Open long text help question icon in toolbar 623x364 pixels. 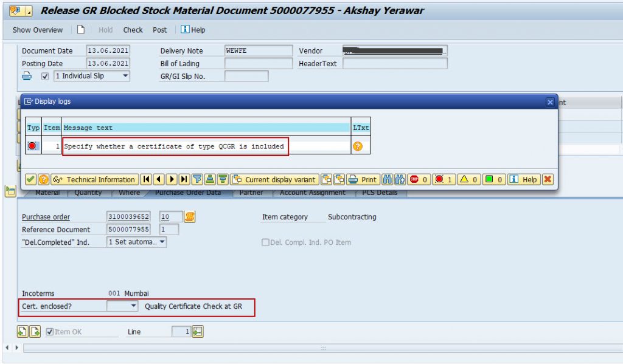[43, 179]
